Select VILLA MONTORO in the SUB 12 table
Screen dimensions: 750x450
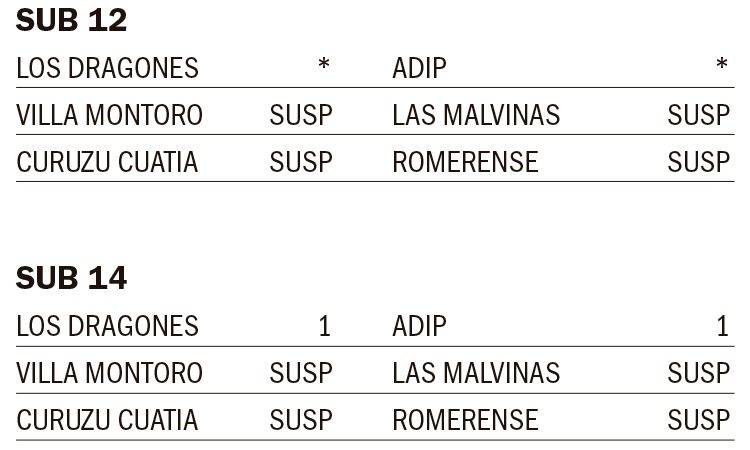[109, 115]
